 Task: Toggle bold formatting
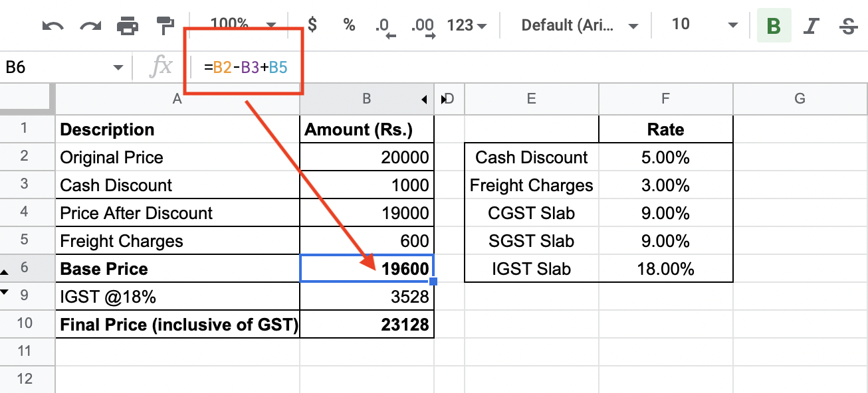774,25
